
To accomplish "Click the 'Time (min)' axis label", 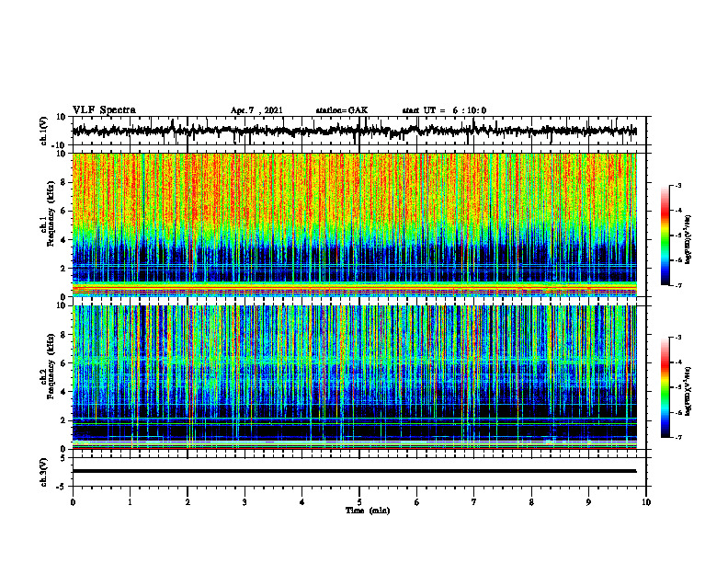I will coord(368,511).
